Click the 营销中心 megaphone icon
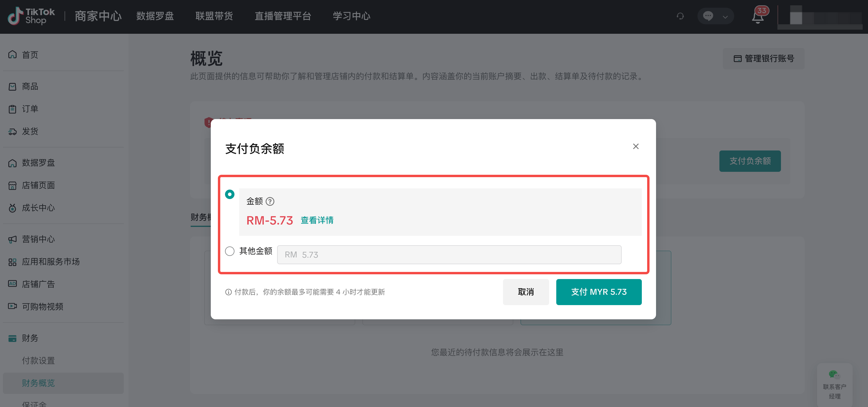The image size is (868, 407). click(x=12, y=239)
